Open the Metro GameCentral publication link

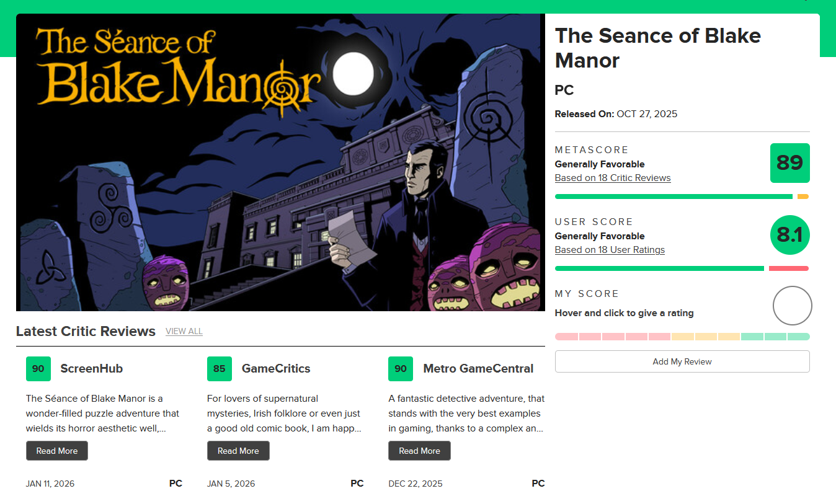coord(478,369)
